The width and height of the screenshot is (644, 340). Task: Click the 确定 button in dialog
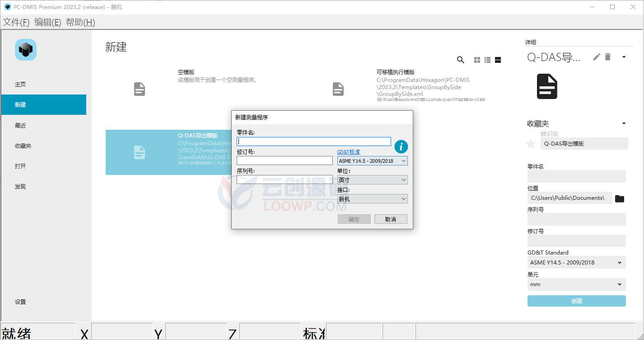(354, 219)
